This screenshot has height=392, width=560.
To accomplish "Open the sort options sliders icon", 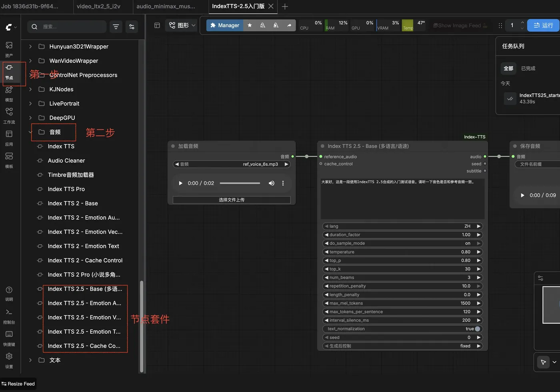I will pos(132,27).
